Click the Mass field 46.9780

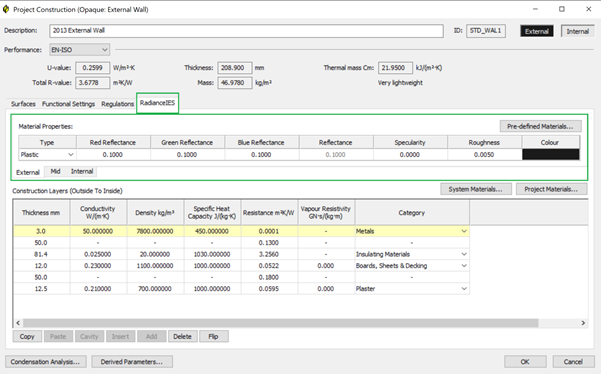[x=235, y=83]
